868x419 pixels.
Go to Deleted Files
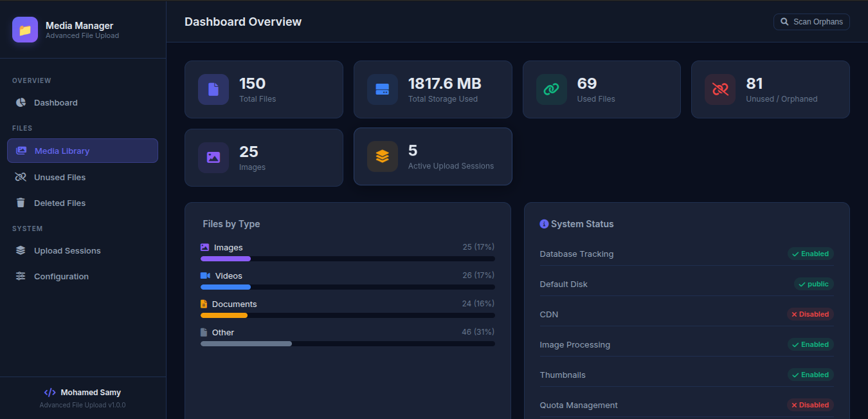tap(82, 203)
